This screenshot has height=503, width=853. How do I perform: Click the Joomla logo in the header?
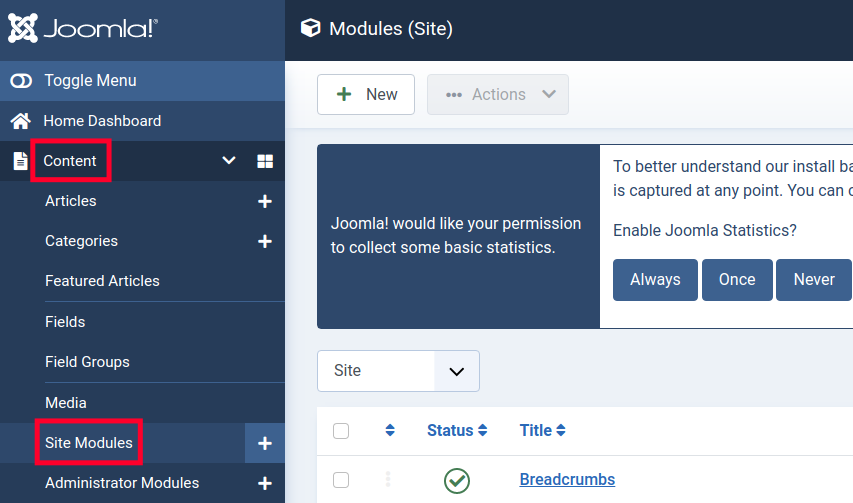point(82,29)
